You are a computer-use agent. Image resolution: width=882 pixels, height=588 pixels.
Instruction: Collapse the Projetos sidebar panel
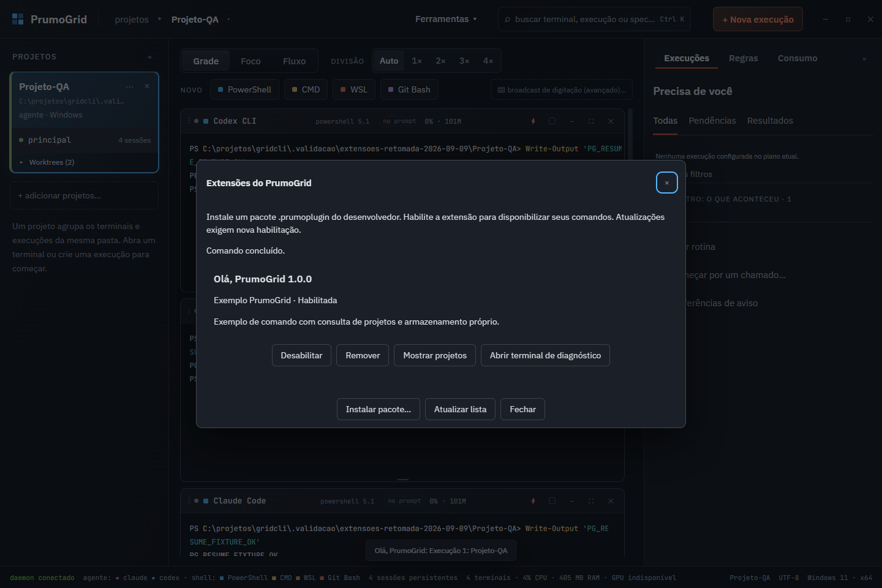(149, 57)
